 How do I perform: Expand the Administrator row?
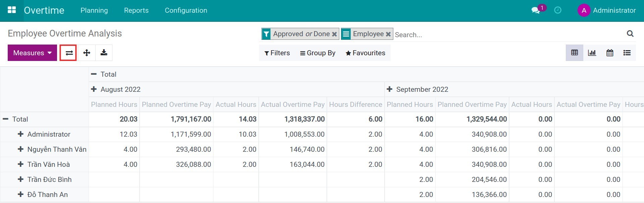point(44,134)
